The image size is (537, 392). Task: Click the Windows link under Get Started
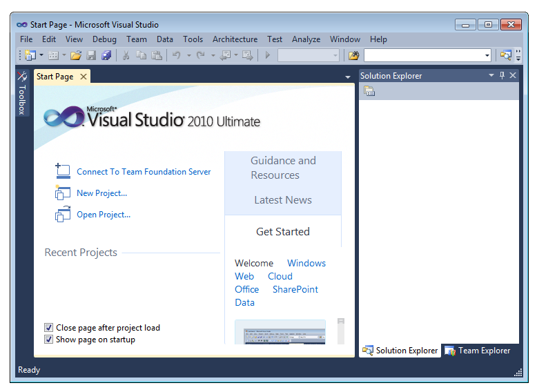click(306, 263)
